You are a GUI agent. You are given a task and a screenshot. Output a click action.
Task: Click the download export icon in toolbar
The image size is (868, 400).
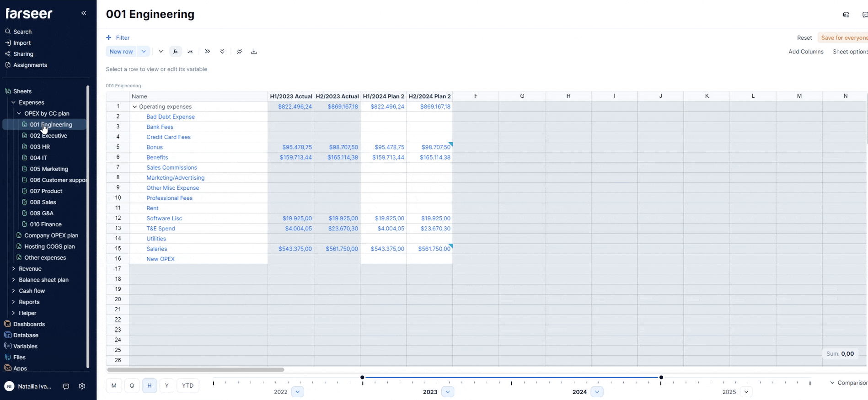pyautogui.click(x=254, y=52)
